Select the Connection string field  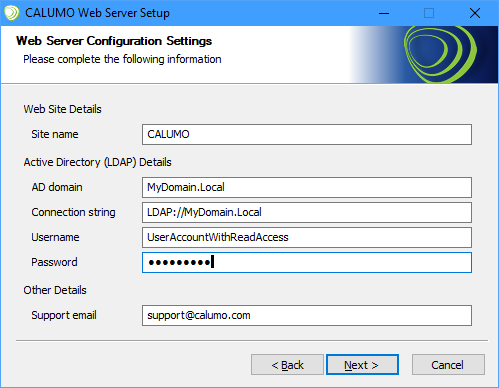307,212
